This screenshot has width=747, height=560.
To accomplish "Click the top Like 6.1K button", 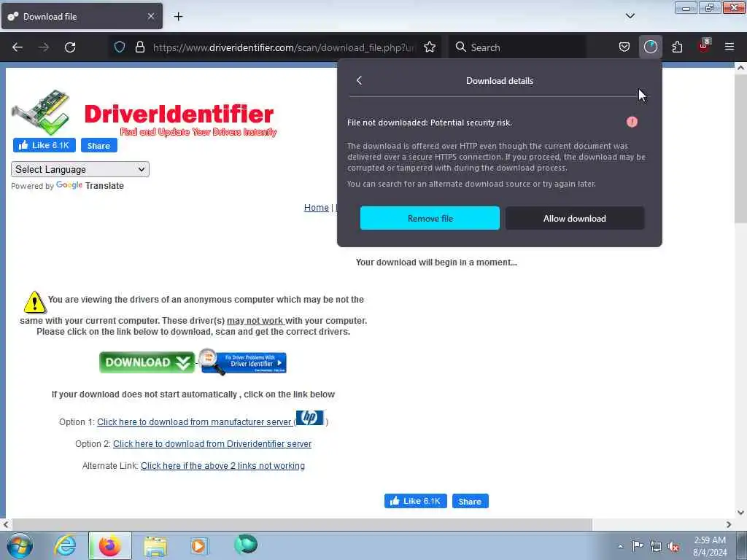I will click(44, 145).
